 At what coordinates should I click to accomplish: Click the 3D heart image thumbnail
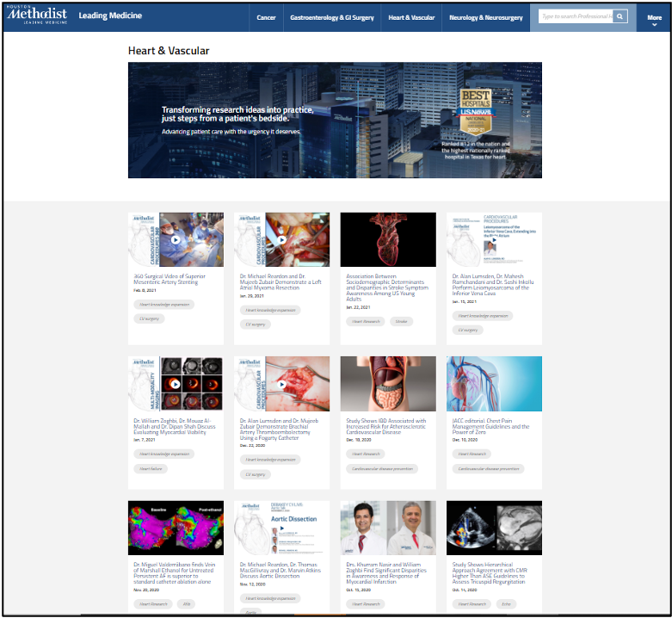tap(388, 239)
